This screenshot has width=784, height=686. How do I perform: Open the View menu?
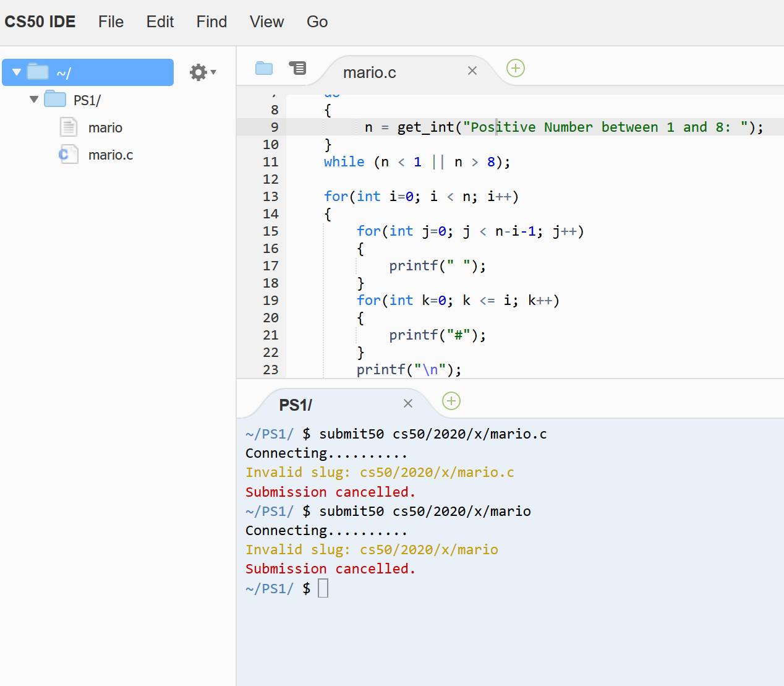pos(266,22)
